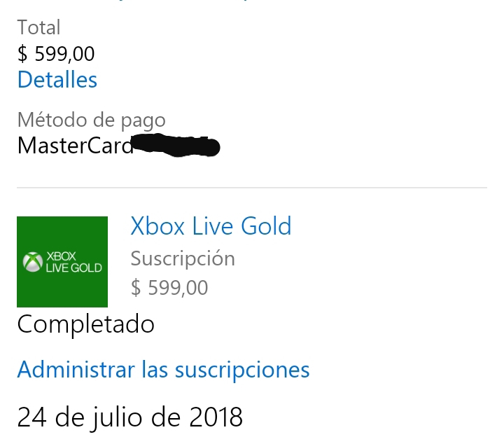Click the year 2018 in order date

click(x=216, y=417)
